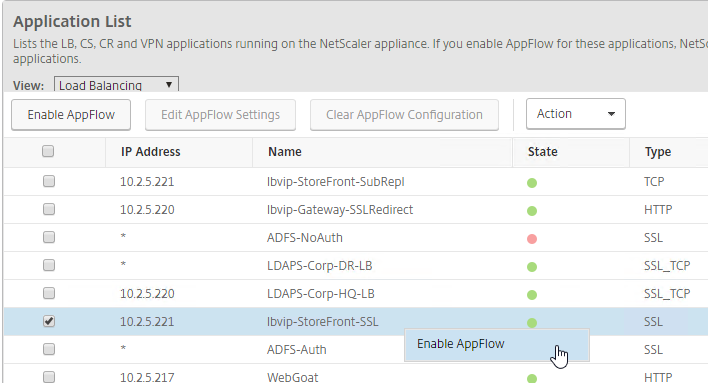This screenshot has height=383, width=708.
Task: Click Clear AppFlow Configuration button
Action: pyautogui.click(x=404, y=115)
